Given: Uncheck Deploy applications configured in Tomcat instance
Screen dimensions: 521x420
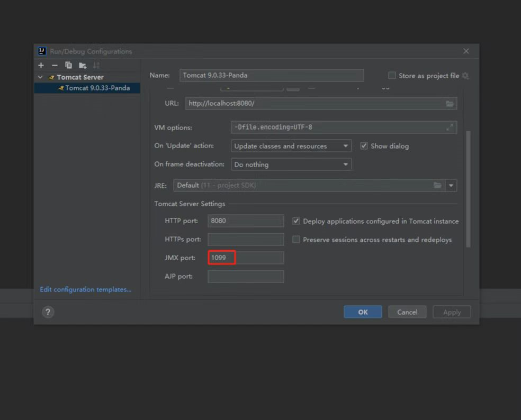Looking at the screenshot, I should tap(296, 221).
